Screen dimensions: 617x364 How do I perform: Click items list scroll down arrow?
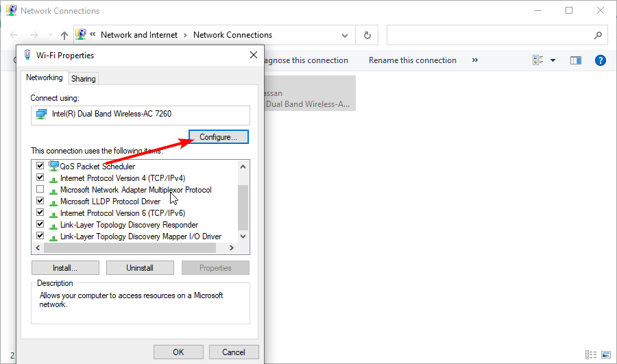pyautogui.click(x=243, y=236)
